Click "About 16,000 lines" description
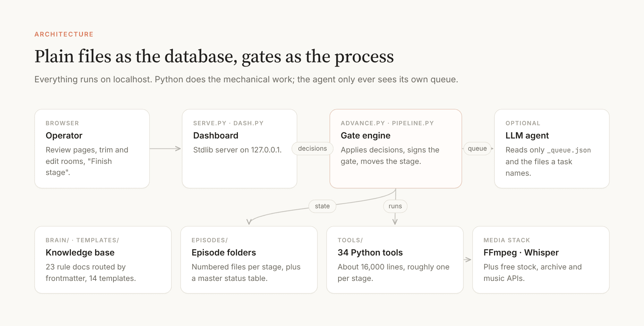Image resolution: width=644 pixels, height=326 pixels. point(394,273)
